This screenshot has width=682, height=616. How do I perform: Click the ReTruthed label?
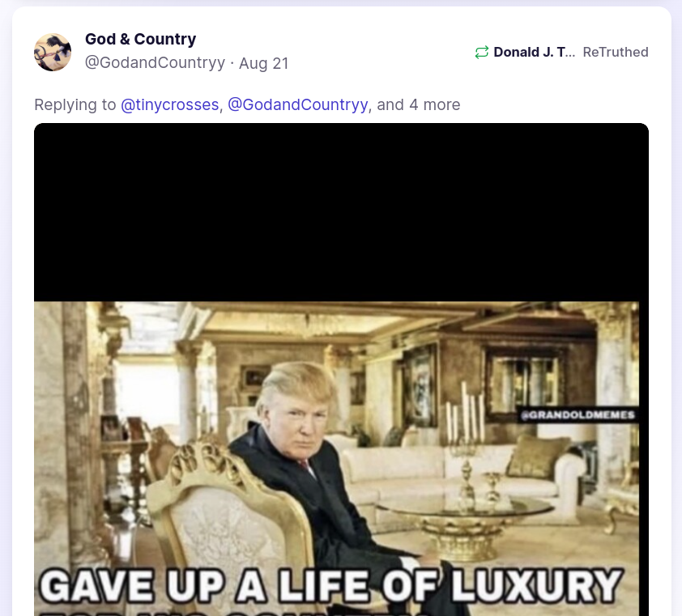point(616,52)
